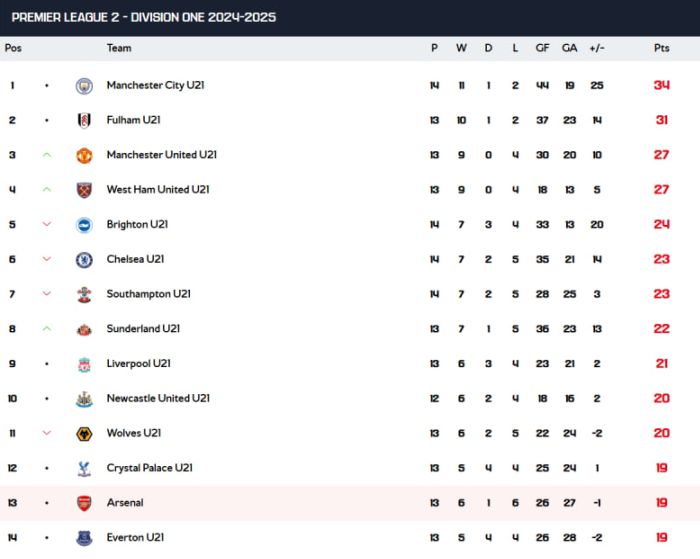The image size is (700, 559).
Task: Select the Manchester United U21 crest
Action: 84,155
